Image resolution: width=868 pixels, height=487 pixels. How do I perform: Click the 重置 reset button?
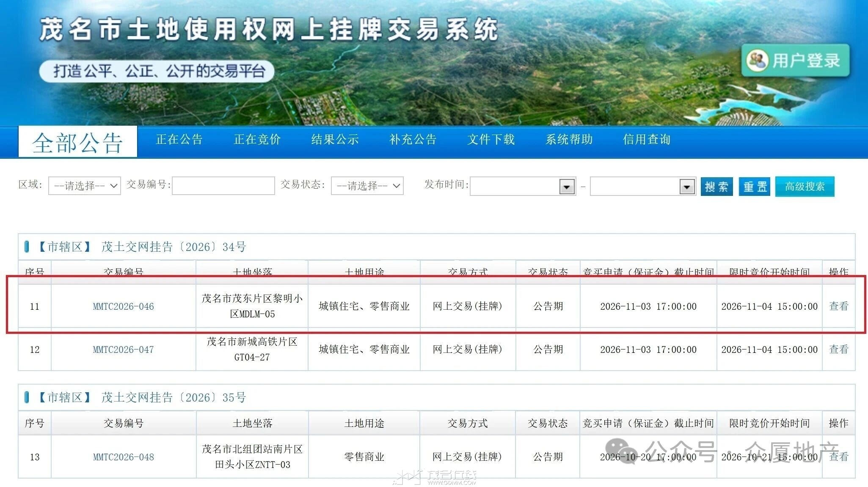click(755, 186)
